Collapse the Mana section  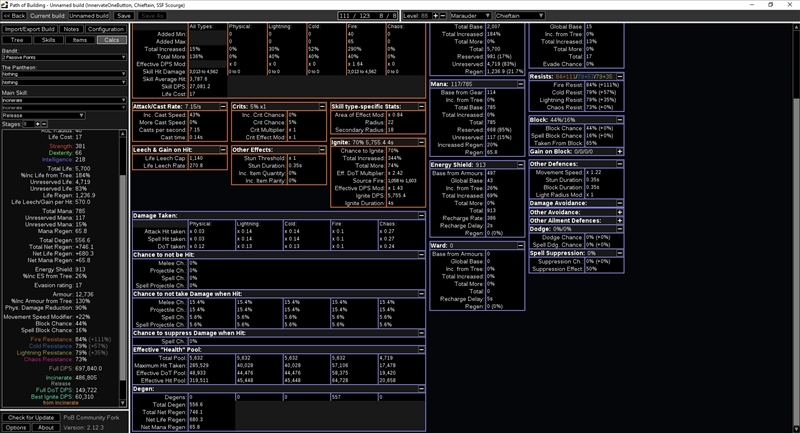point(520,84)
